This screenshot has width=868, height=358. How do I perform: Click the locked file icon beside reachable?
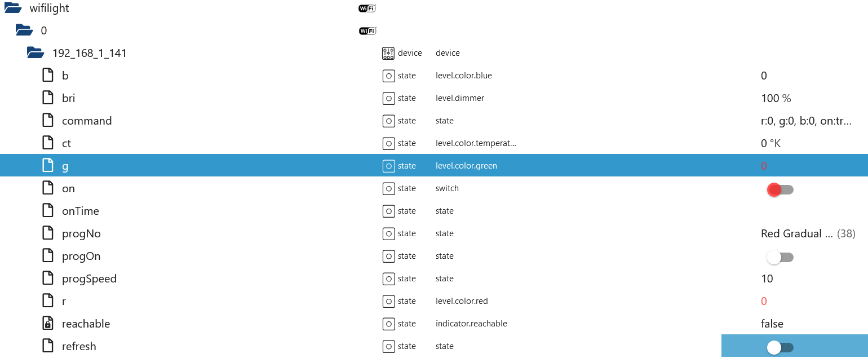(48, 324)
